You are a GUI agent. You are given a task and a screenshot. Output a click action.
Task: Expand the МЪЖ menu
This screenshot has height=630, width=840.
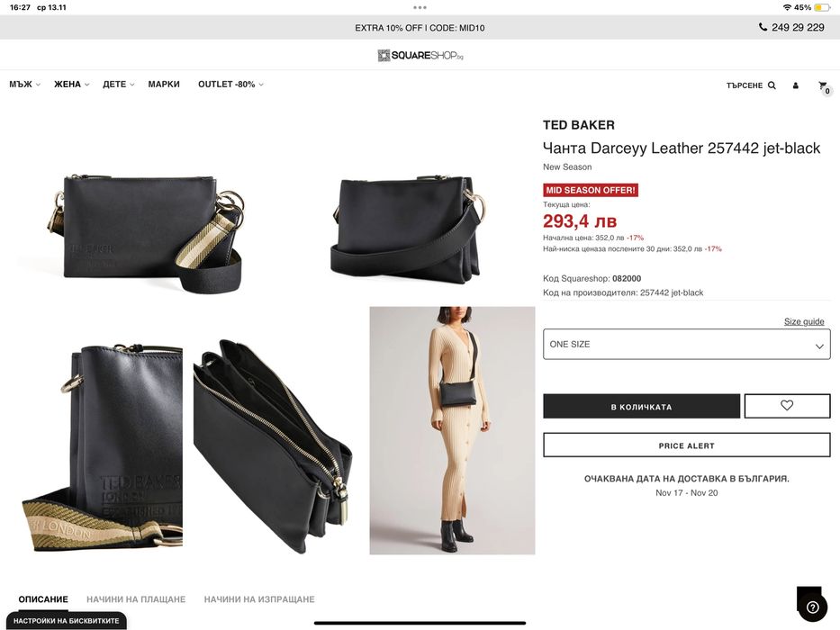(24, 84)
